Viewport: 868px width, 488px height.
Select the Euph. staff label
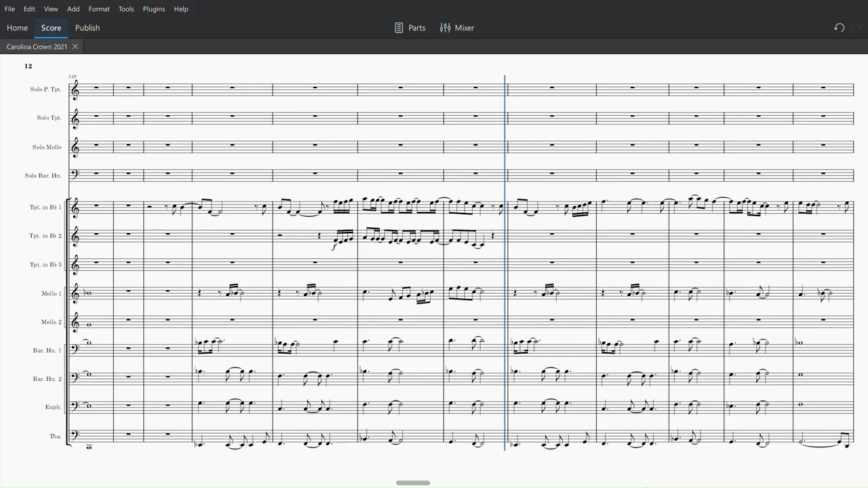tap(54, 407)
